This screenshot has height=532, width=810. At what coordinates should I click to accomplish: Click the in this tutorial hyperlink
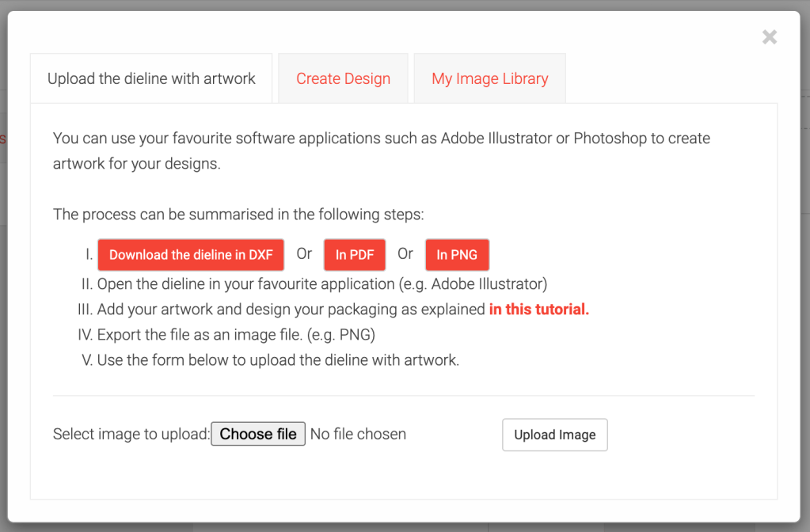coord(538,309)
